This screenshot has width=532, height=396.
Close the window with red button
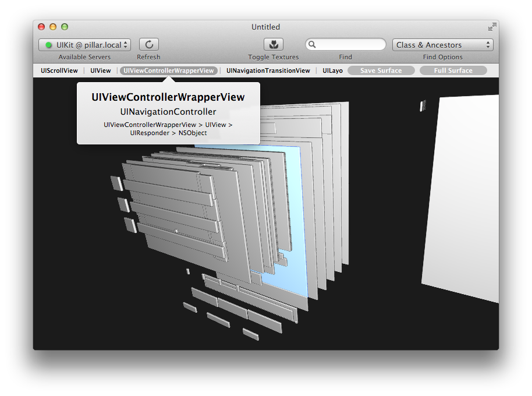(x=41, y=27)
